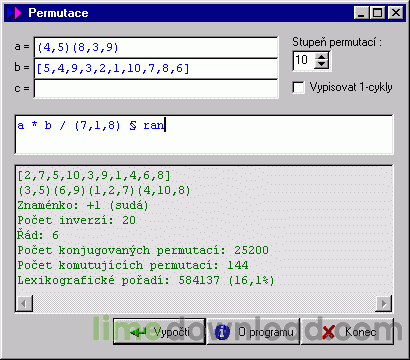Click the left arrow of the output scrollbar
The width and height of the screenshot is (410, 360).
coord(24,303)
